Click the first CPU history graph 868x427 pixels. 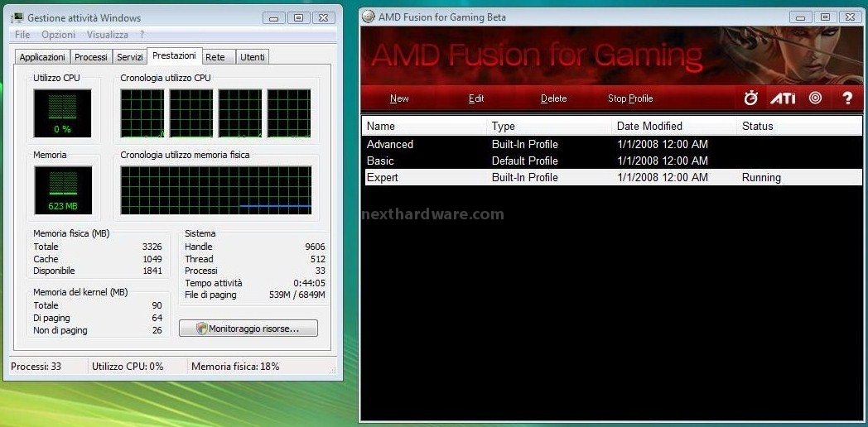[x=142, y=113]
